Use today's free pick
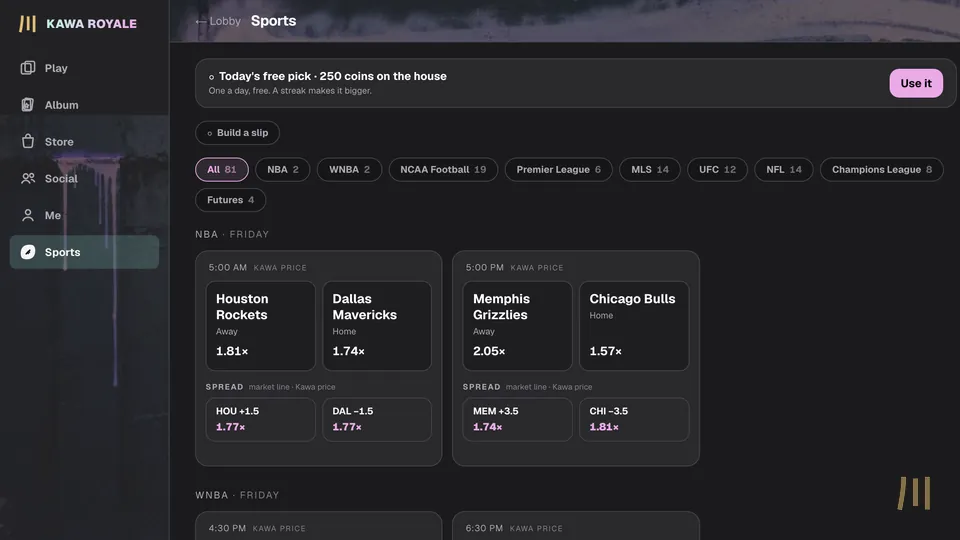 [x=916, y=83]
